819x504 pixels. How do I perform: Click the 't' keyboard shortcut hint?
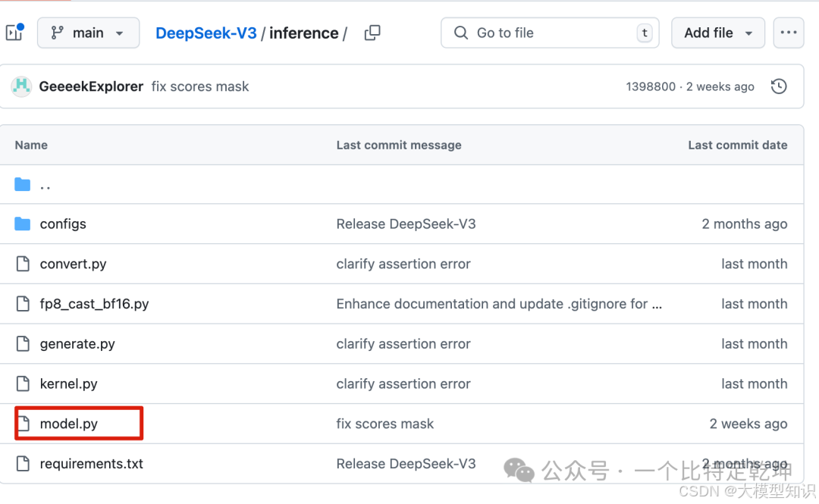pyautogui.click(x=645, y=33)
